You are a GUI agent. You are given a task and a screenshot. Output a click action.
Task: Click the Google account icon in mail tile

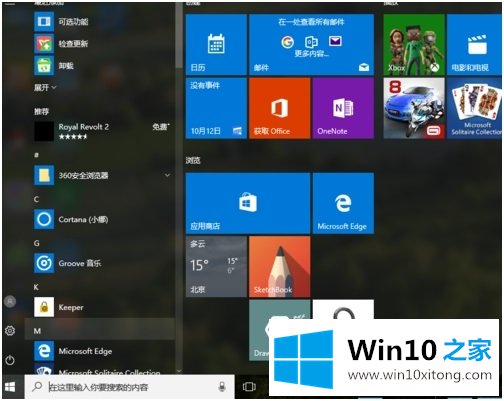[287, 42]
